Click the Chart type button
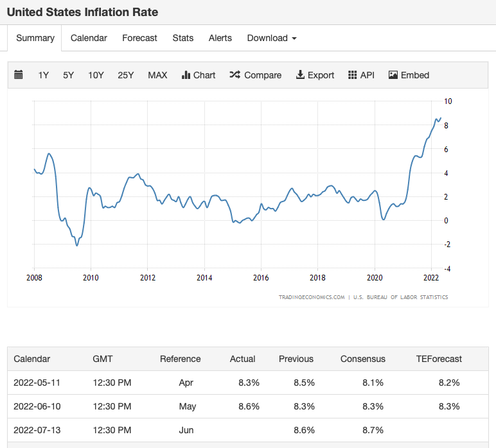496x448 pixels. tap(199, 75)
